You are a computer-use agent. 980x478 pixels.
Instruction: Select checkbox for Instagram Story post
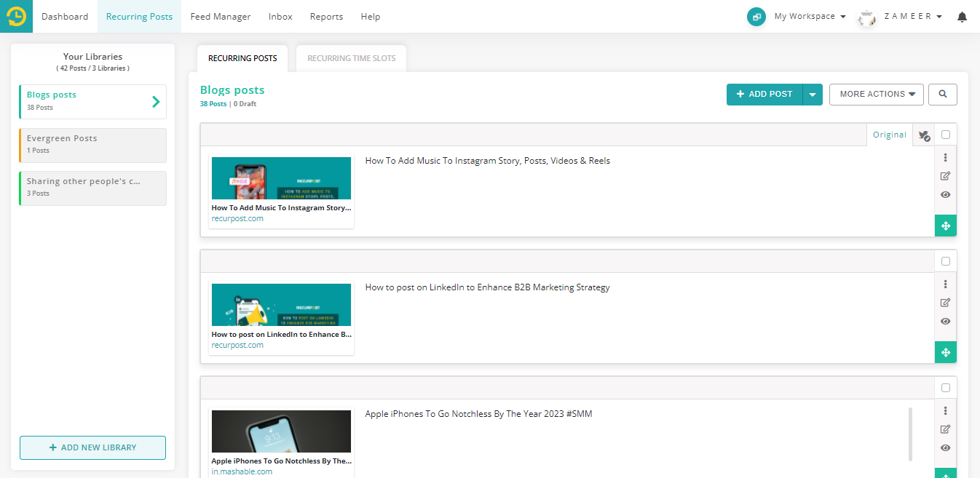tap(946, 135)
